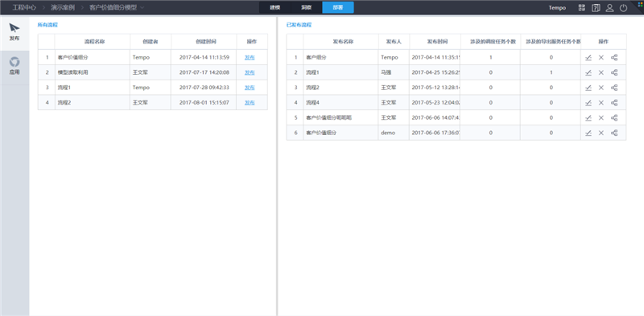Open the help icon in the top bar
Viewport: 644px width, 316px height.
pos(596,8)
